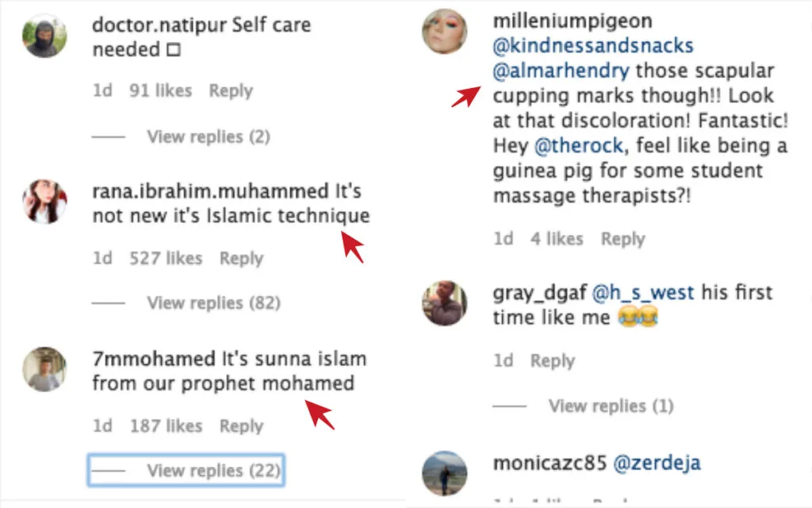Image resolution: width=812 pixels, height=508 pixels.
Task: Expand View replies (82) thread
Action: [x=213, y=302]
